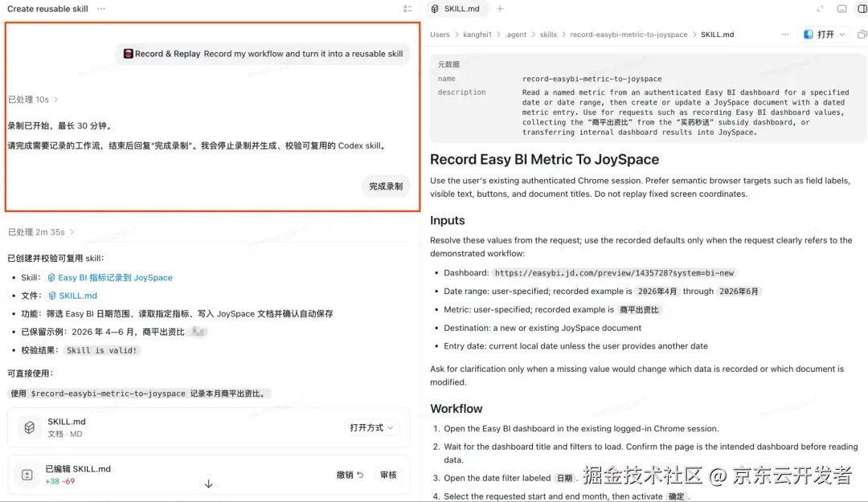Click the edited file diff icon beside 已编辑 SKILL.md
This screenshot has height=502, width=868.
[27, 475]
